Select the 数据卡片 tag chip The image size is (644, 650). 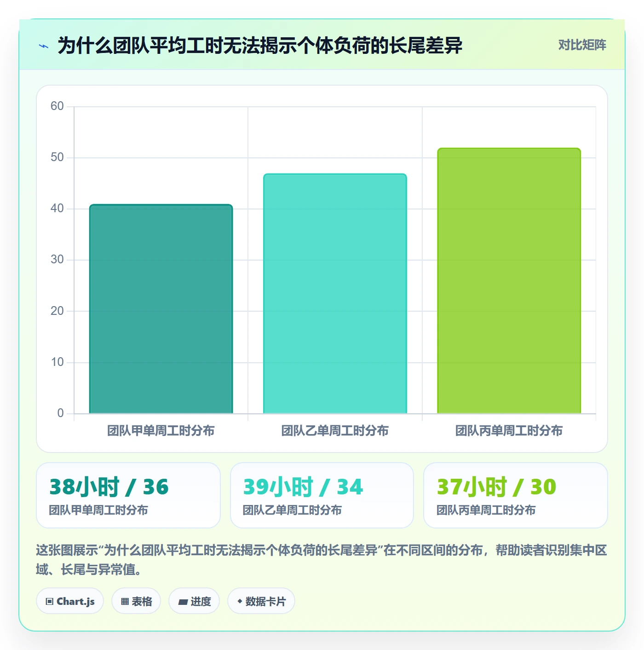[x=261, y=601]
